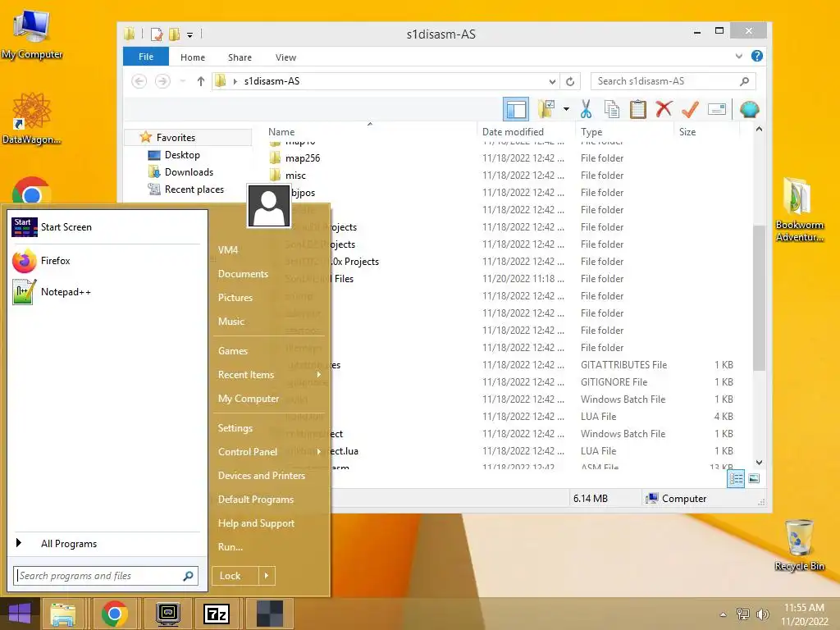This screenshot has width=840, height=630.
Task: Click the orange checkmark Properties icon
Action: click(690, 109)
